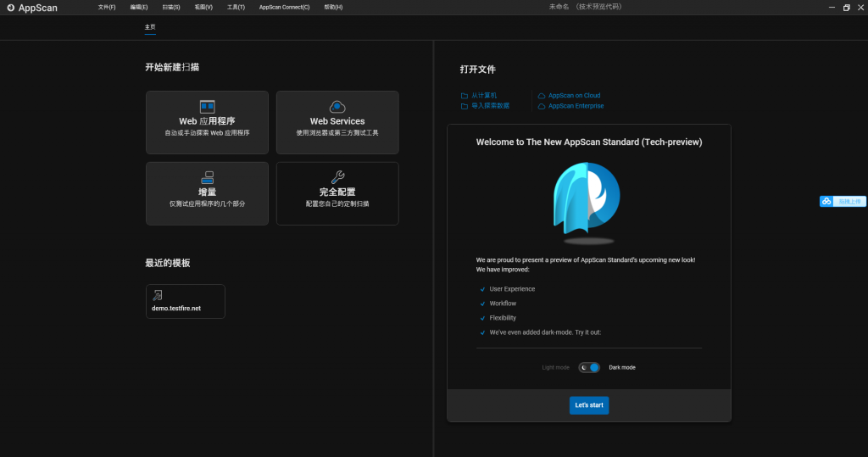Open AppScan Enterprise link
The height and width of the screenshot is (457, 868).
click(x=576, y=106)
